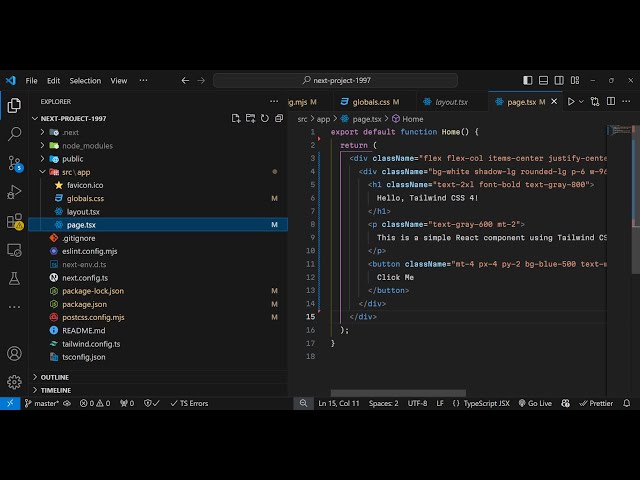Open the Search view in activity bar
The height and width of the screenshot is (480, 640).
[14, 133]
